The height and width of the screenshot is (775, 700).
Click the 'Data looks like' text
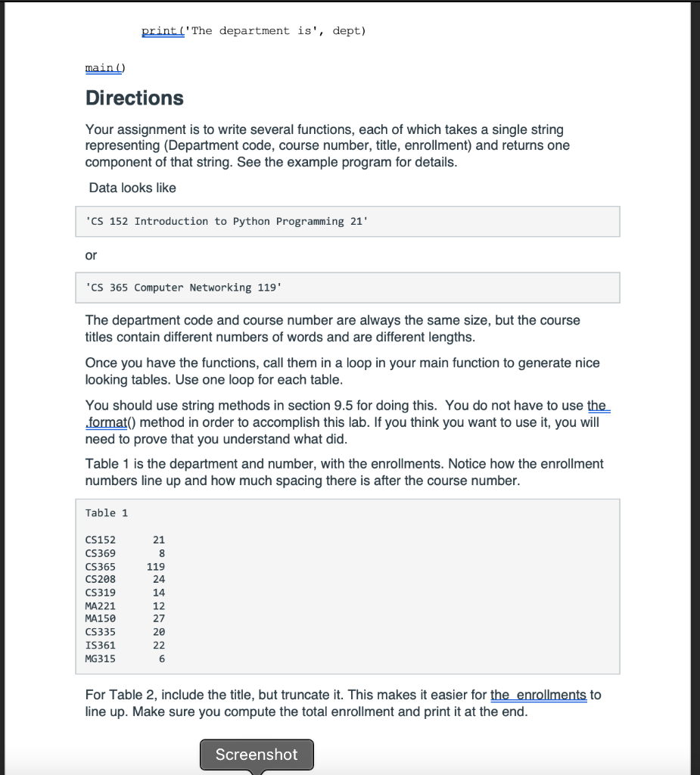pos(132,188)
